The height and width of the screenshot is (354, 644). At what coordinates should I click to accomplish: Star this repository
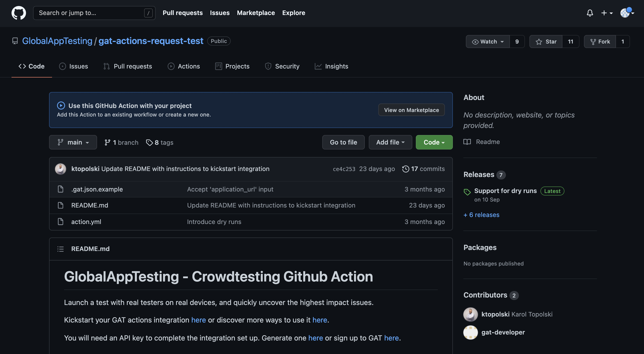pos(546,41)
